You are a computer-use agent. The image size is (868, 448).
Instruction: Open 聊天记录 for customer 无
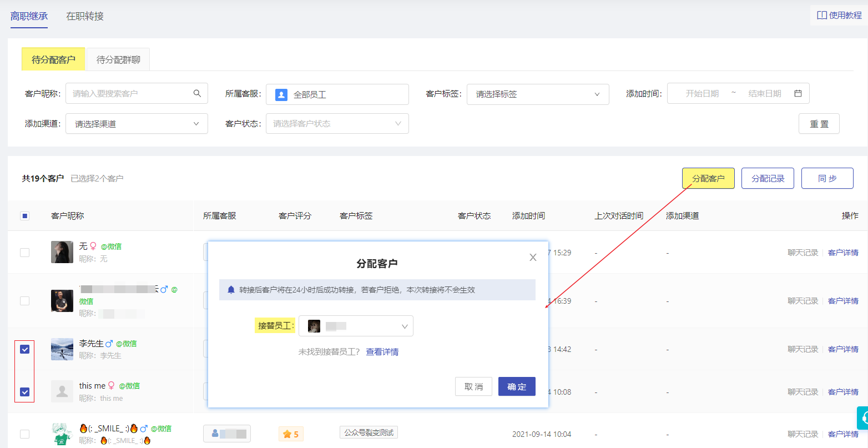pos(803,253)
